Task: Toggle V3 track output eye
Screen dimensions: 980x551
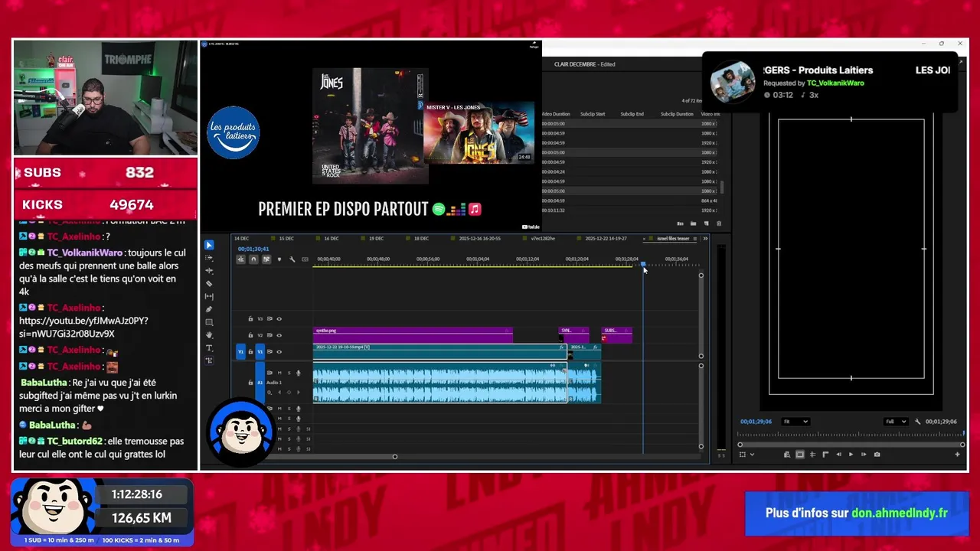Action: coord(279,319)
